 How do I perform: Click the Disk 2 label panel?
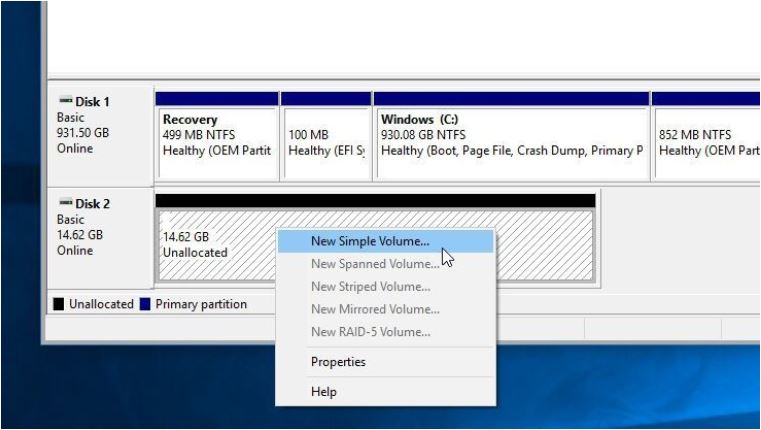click(100, 238)
